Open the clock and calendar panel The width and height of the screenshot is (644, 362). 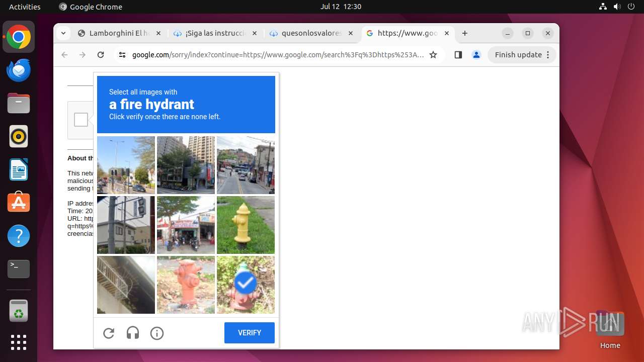coord(341,7)
